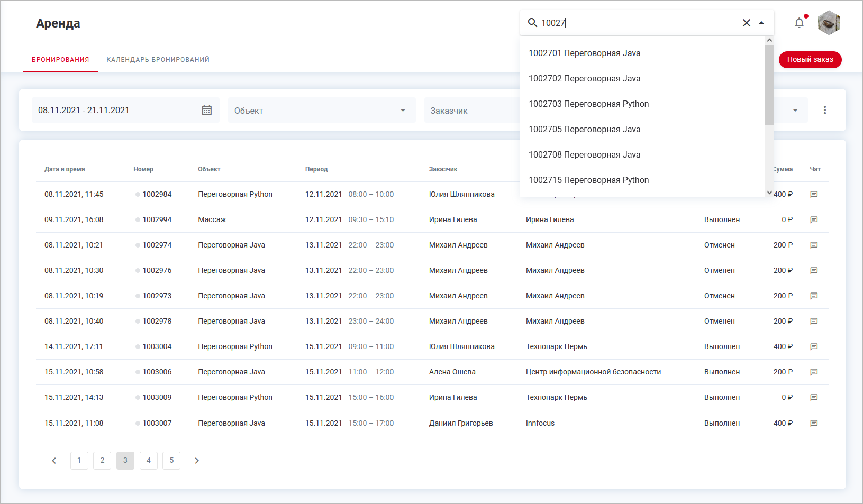Viewport: 863px width, 504px height.
Task: Open chat for order 1003009
Action: pyautogui.click(x=814, y=397)
